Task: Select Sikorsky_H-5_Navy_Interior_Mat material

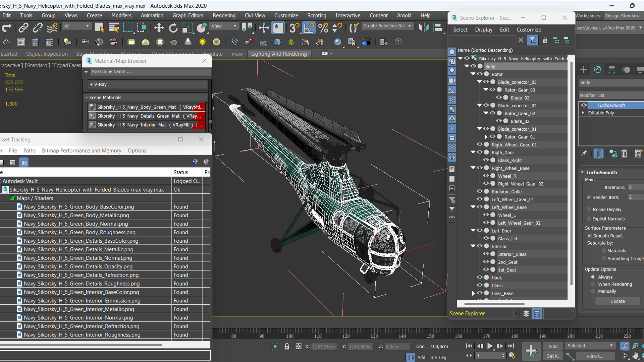Action: 147,125
